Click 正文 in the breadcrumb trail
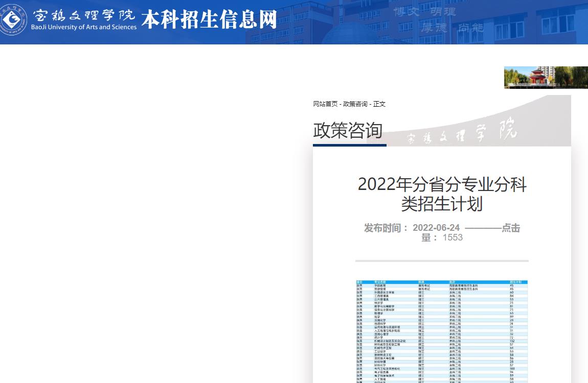This screenshot has height=383, width=588. pos(379,104)
